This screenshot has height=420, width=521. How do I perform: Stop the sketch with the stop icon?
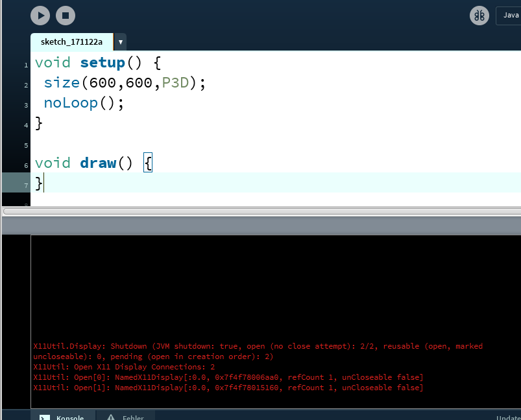tap(65, 16)
